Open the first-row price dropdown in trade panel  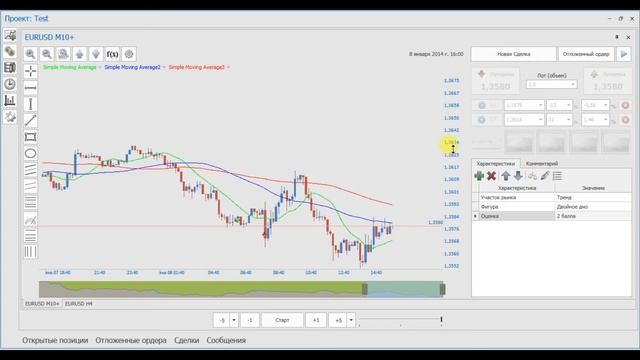point(540,105)
